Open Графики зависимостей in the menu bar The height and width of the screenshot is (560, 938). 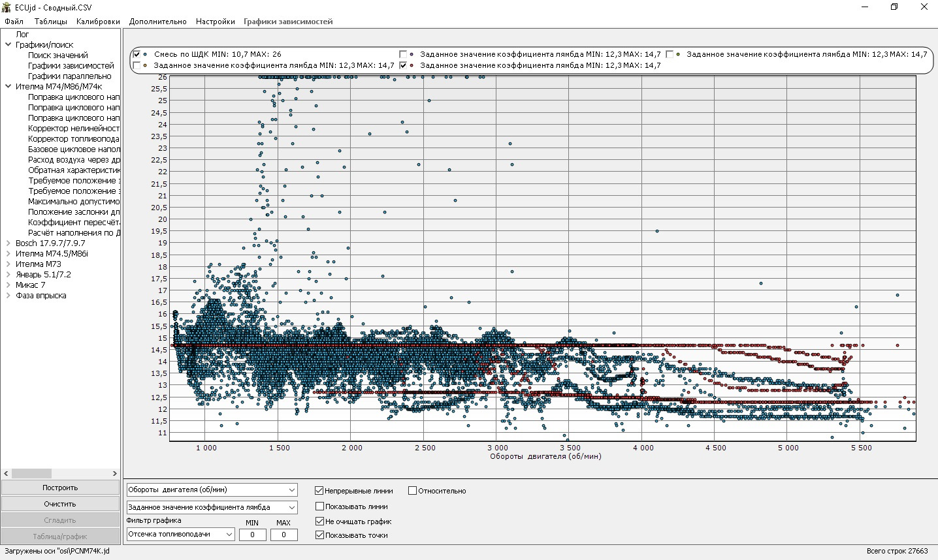(x=288, y=22)
